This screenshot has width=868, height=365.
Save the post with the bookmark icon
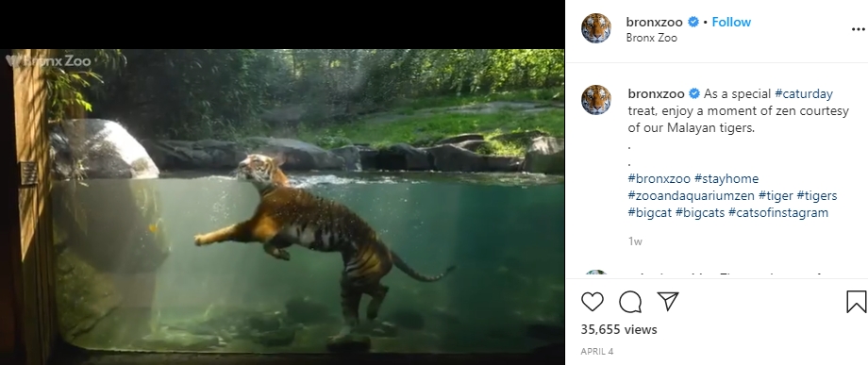coord(856,302)
